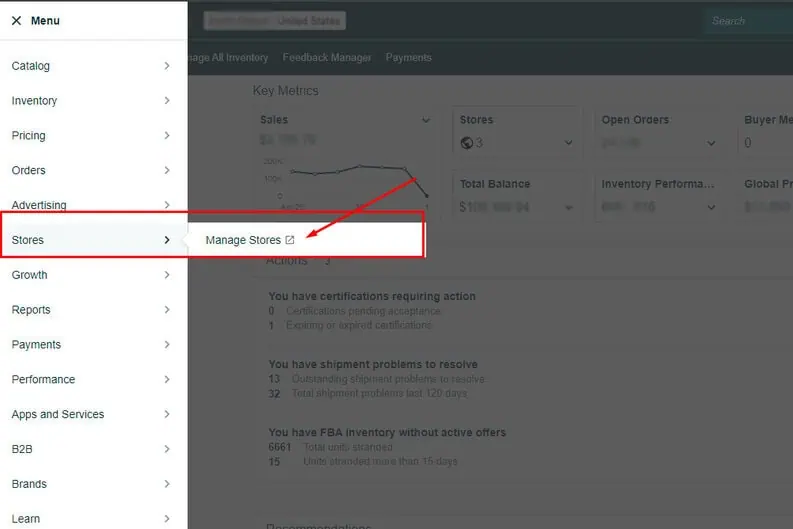Expand the Sales metric dropdown
The image size is (793, 529).
coord(426,120)
